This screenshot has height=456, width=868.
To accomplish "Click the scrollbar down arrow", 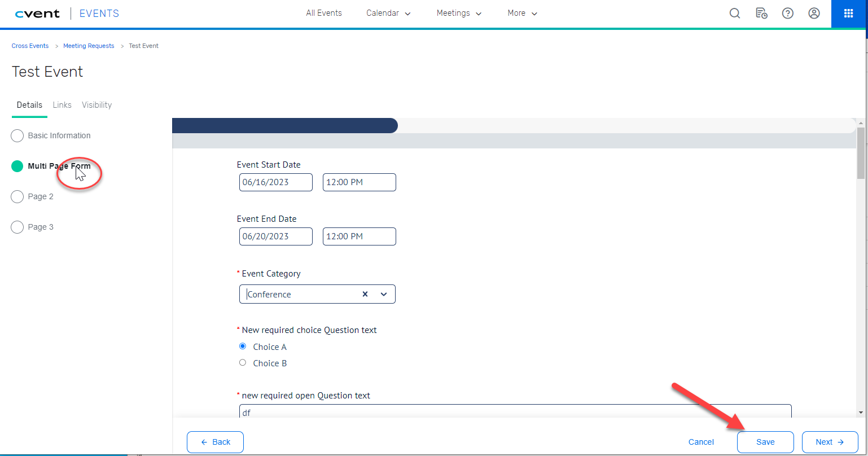I will click(x=861, y=413).
